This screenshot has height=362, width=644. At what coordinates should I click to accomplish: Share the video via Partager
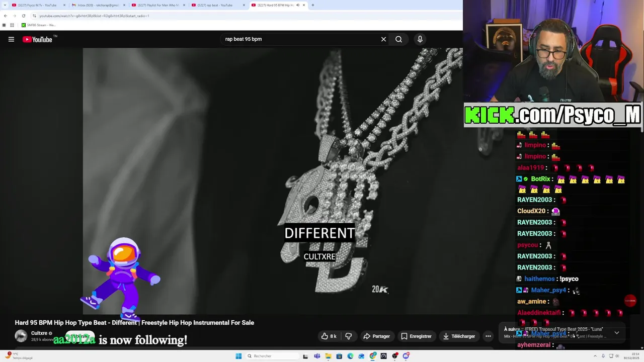click(x=377, y=336)
